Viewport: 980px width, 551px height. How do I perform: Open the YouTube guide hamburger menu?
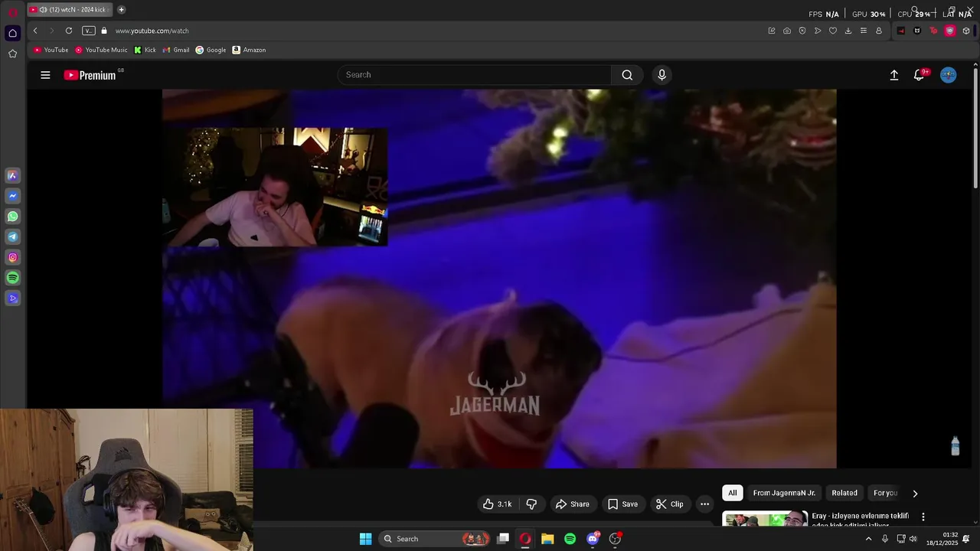45,75
